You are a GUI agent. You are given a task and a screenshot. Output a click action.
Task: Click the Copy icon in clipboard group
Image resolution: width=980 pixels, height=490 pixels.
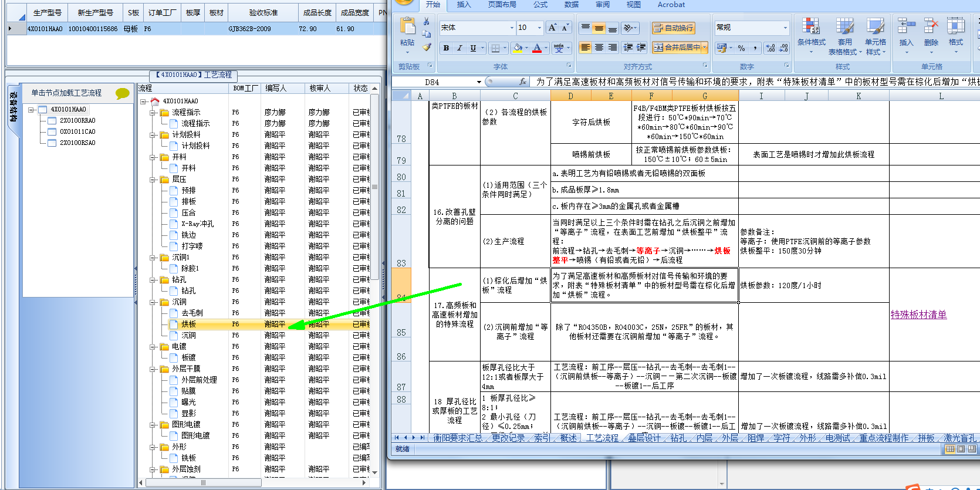427,34
